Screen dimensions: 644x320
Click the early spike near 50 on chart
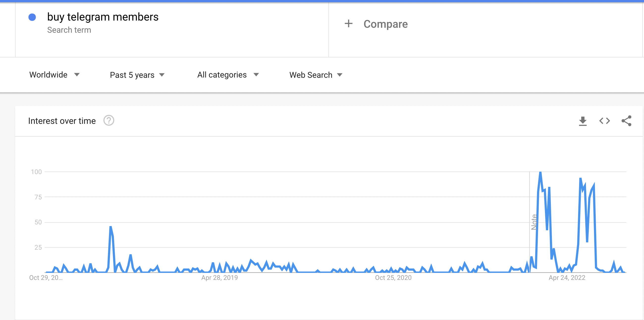(x=110, y=227)
